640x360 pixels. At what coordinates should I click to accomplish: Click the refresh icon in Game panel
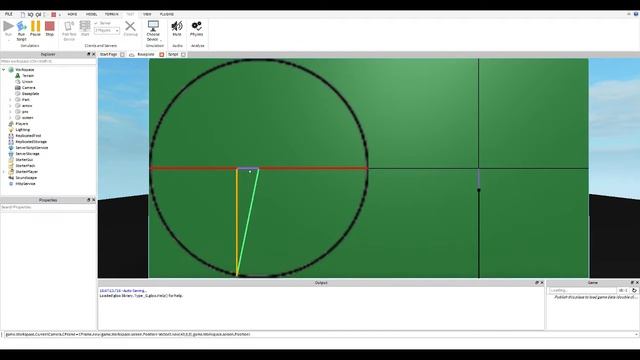click(634, 290)
